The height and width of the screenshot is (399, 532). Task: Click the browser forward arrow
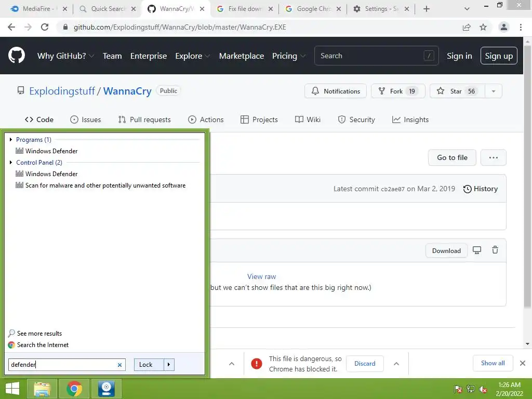(28, 27)
